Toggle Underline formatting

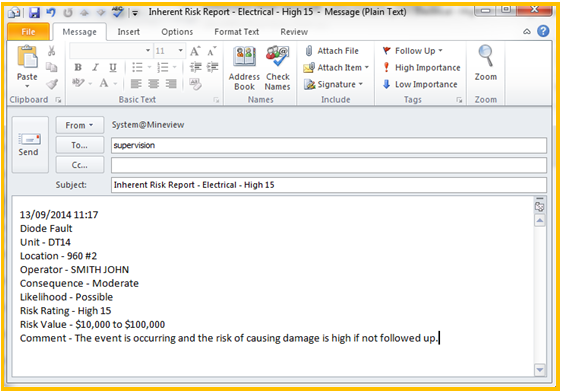point(113,68)
